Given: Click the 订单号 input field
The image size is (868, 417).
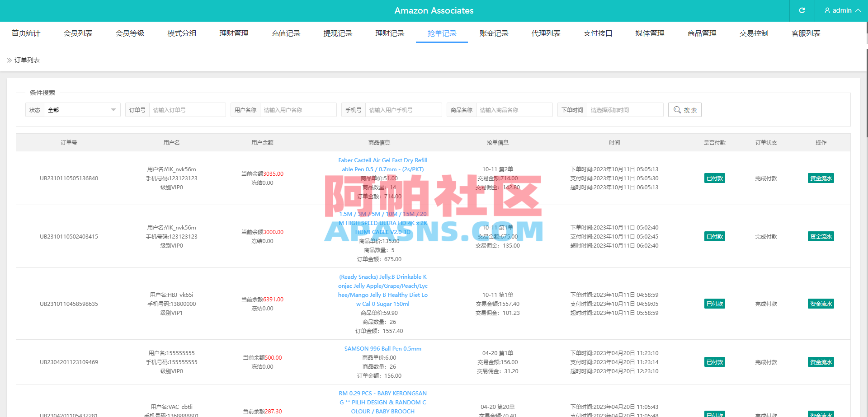Looking at the screenshot, I should click(x=187, y=109).
